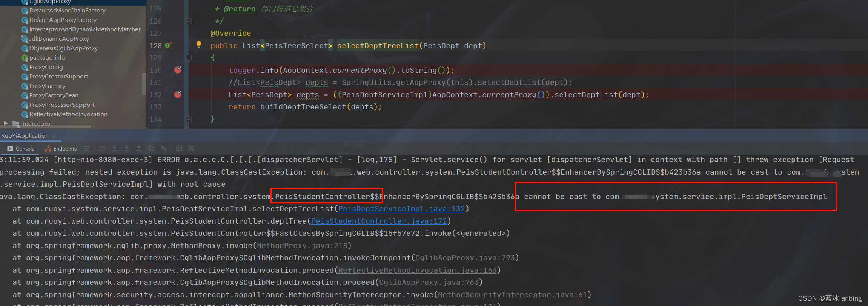Open the PeisStudentController.java:172 link

coord(379,221)
